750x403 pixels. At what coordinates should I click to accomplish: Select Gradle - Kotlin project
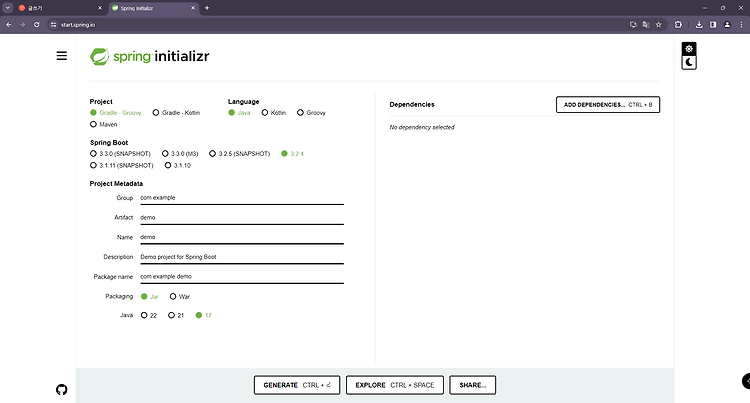point(176,113)
